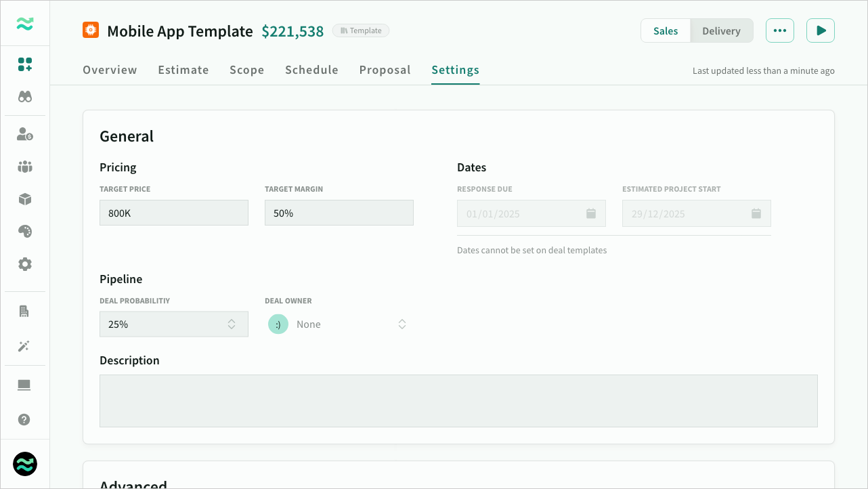
Task: Go to the Proposal tab
Action: (385, 70)
